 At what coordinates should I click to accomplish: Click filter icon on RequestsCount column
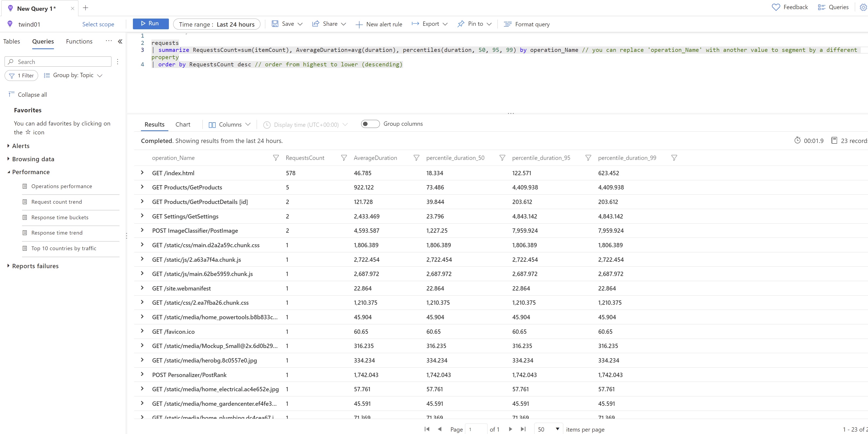click(344, 158)
